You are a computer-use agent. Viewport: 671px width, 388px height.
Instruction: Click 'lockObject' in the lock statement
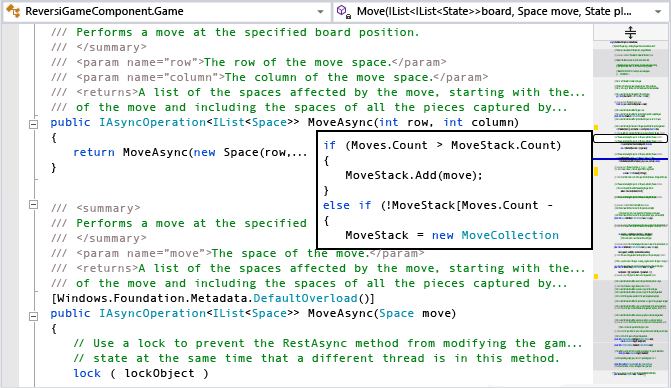point(159,373)
